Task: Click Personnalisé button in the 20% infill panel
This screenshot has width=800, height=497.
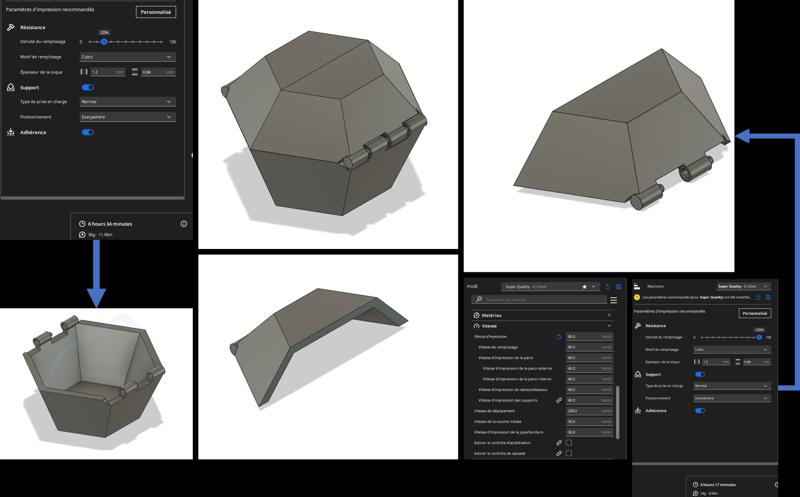Action: pos(156,12)
